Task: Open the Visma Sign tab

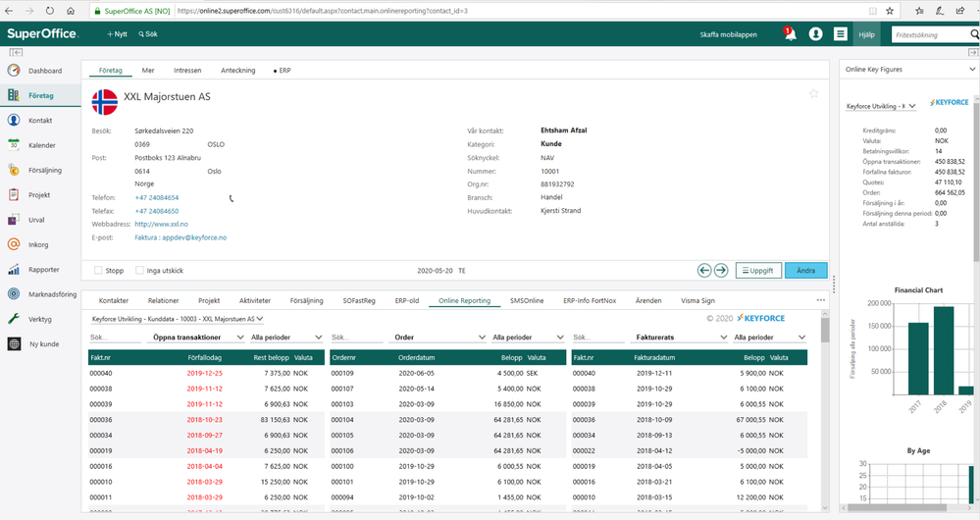Action: 697,300
